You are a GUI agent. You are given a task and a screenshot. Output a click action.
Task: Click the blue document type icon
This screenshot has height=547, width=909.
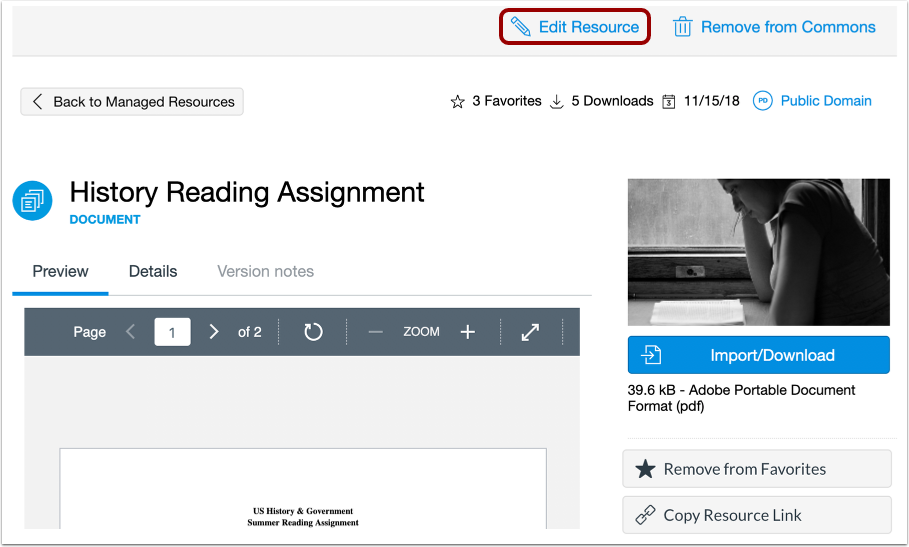(x=32, y=200)
